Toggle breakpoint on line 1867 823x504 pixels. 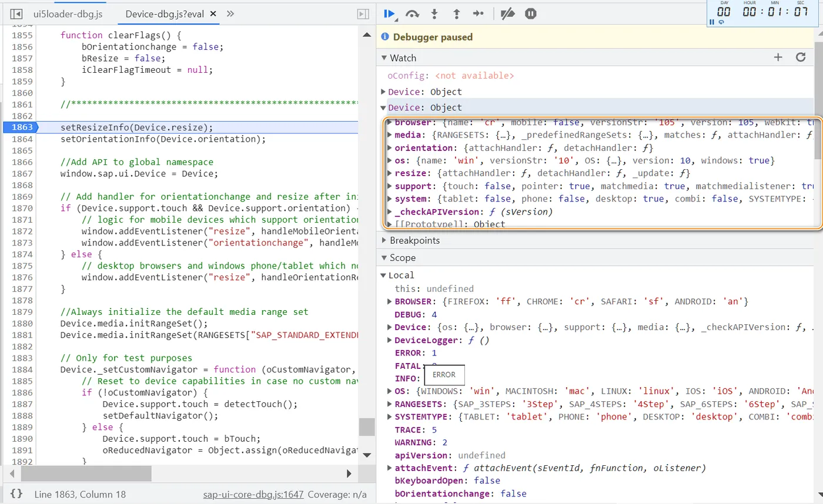(x=22, y=173)
